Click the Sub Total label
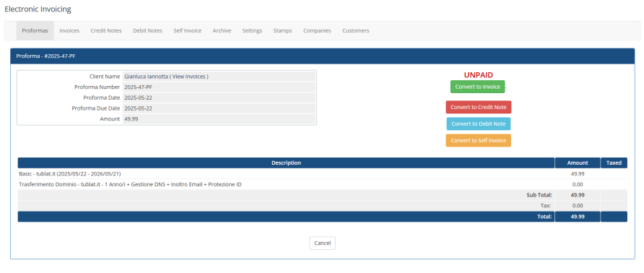This screenshot has width=644, height=273. click(x=539, y=195)
